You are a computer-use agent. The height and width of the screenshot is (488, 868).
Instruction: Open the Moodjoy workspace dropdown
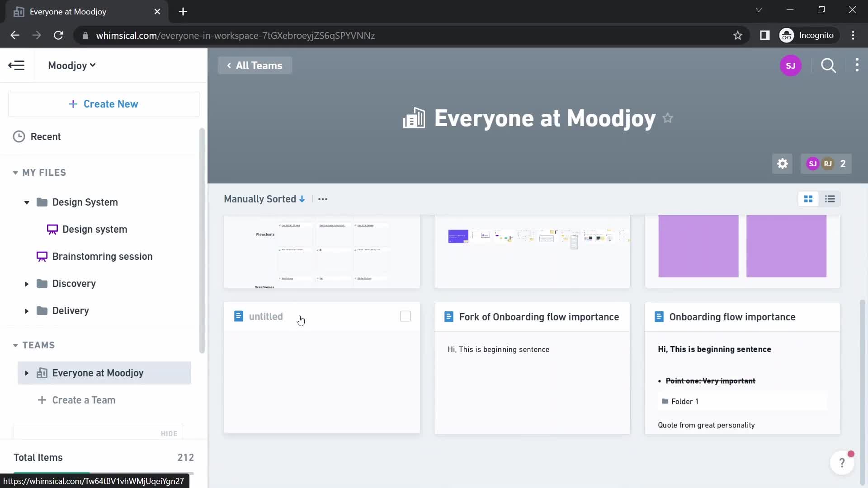[x=72, y=66]
